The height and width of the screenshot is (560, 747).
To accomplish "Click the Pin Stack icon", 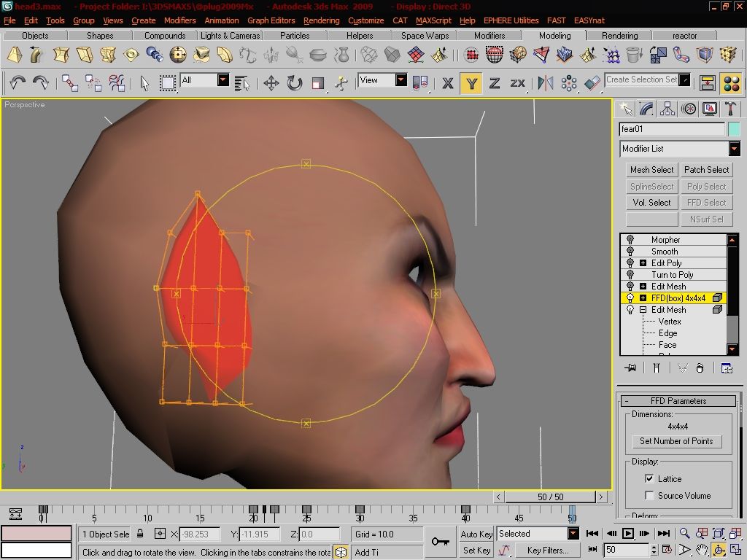I will (x=631, y=367).
